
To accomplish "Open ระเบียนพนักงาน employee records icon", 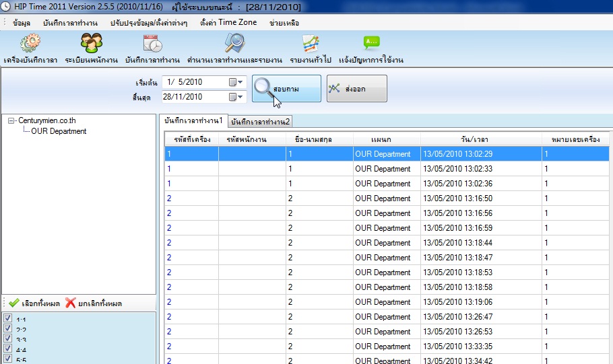I will (x=92, y=44).
